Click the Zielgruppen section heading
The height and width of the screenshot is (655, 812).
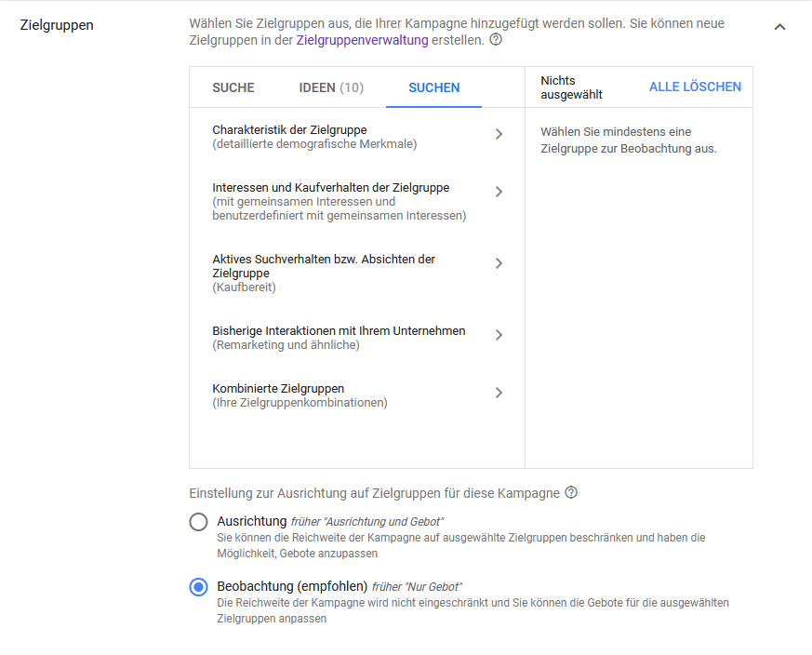(57, 25)
